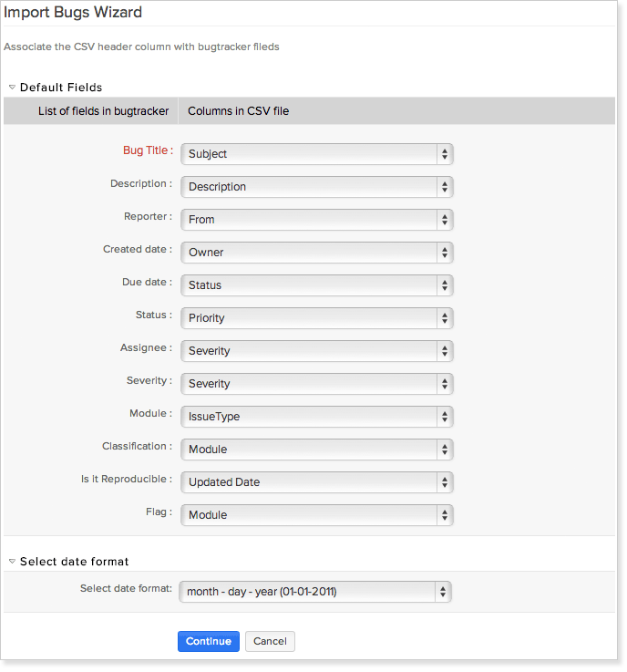Open the Module field dropdown set to IssueType
The image size is (627, 672).
[316, 417]
